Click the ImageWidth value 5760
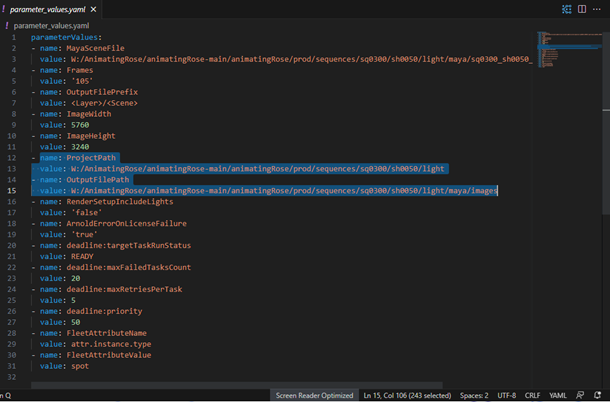 click(x=79, y=124)
